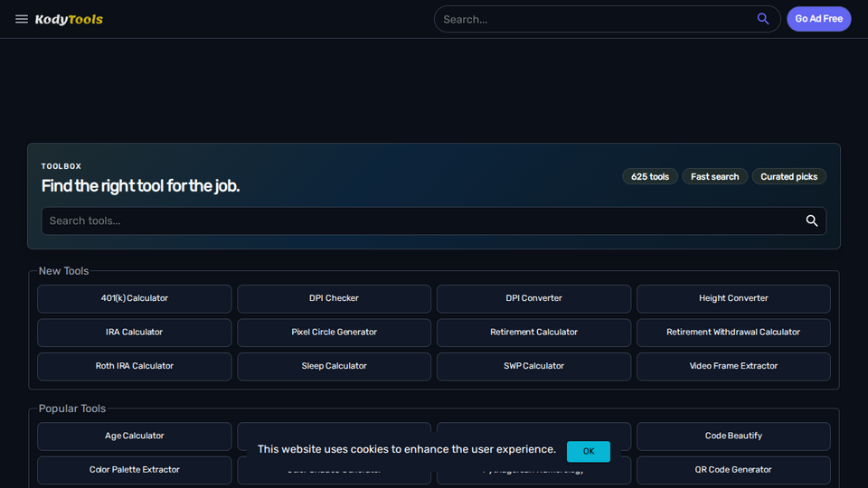Open the 401(k) Calculator tool

[x=135, y=298]
